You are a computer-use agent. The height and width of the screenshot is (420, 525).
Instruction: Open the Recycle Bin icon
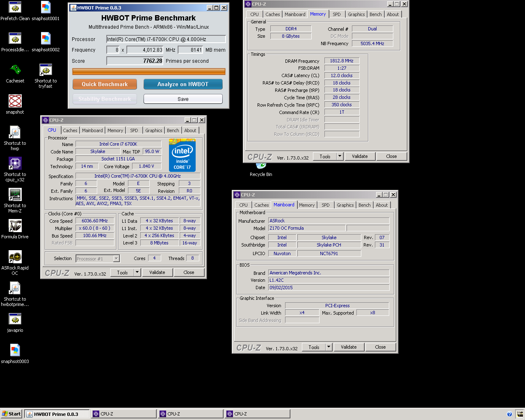point(261,170)
